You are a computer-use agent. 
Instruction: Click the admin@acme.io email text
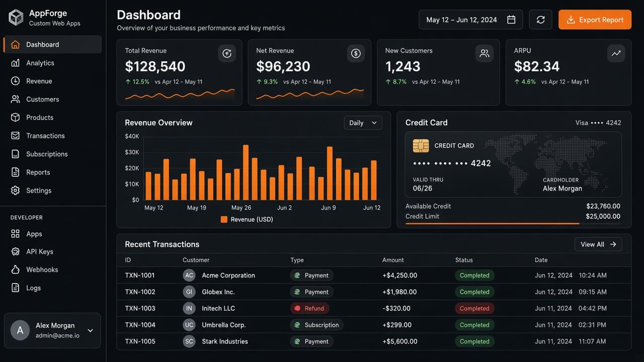pos(57,335)
